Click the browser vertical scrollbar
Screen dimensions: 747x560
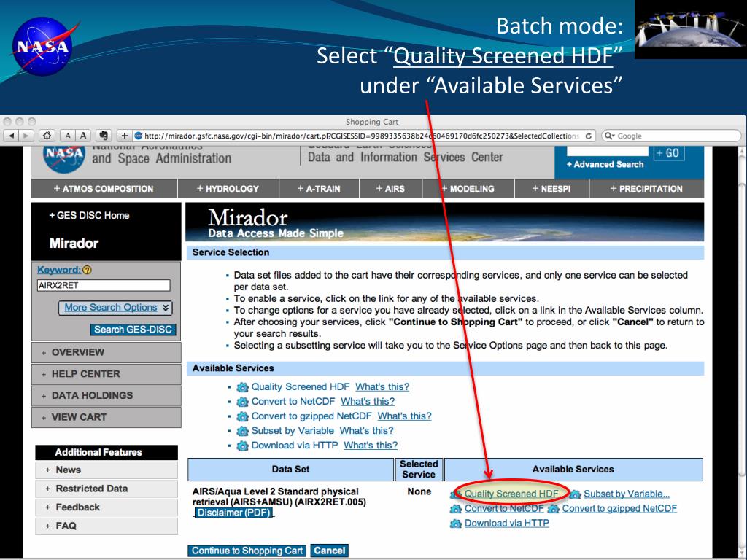pos(742,329)
